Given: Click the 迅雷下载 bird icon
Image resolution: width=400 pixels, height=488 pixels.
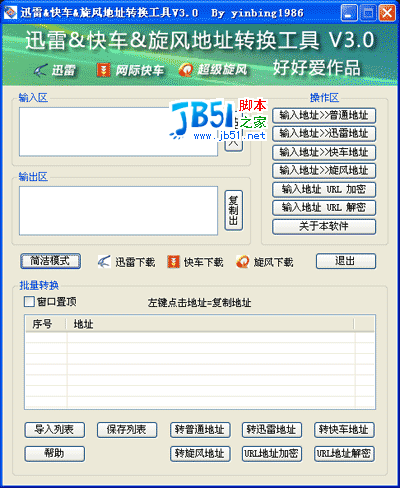Looking at the screenshot, I should pos(104,262).
